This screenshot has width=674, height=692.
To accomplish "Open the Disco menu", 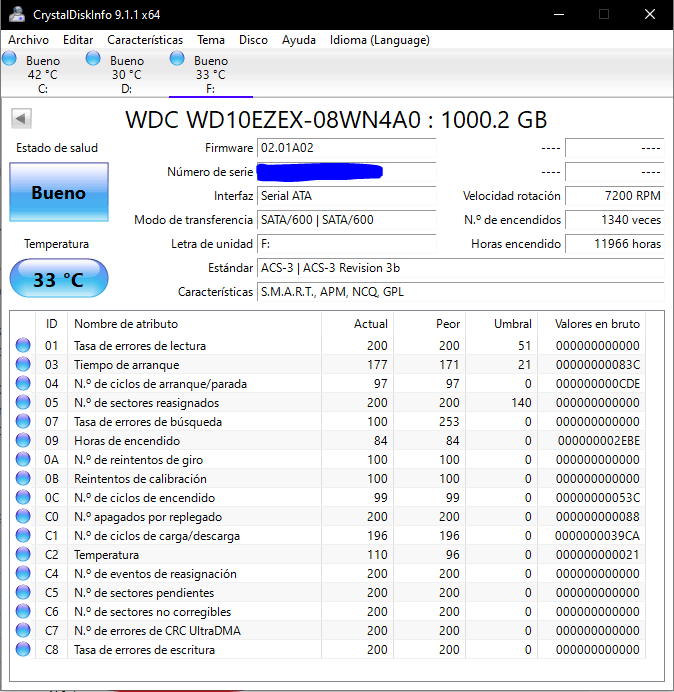I will coord(253,40).
